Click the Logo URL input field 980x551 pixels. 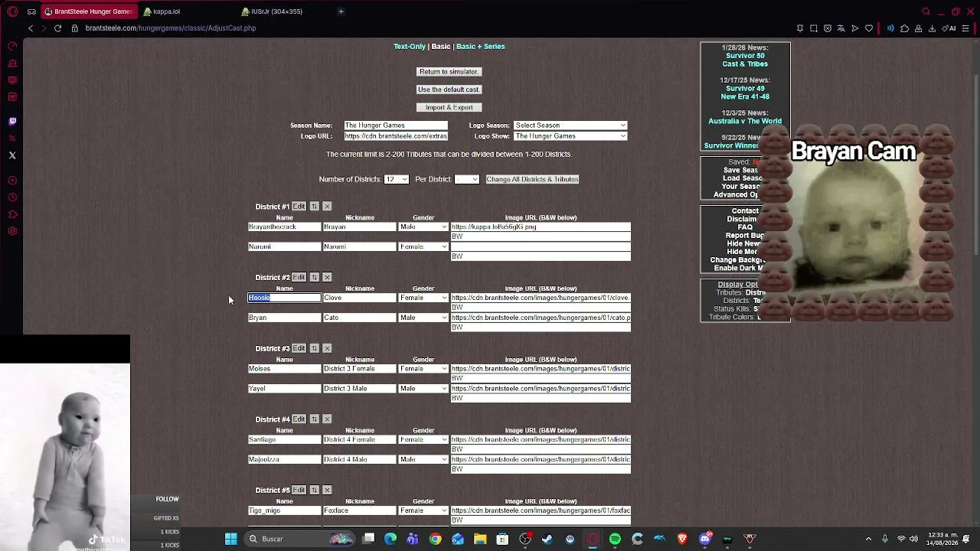click(x=396, y=136)
